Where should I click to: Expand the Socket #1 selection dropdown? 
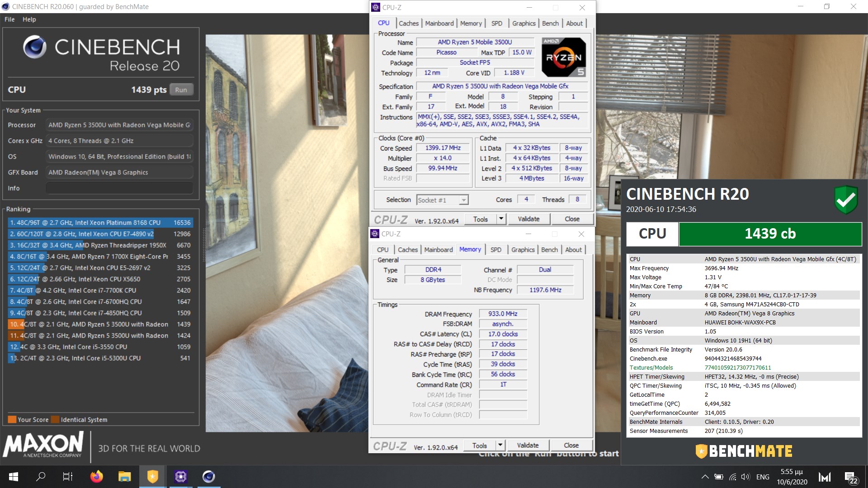(463, 200)
